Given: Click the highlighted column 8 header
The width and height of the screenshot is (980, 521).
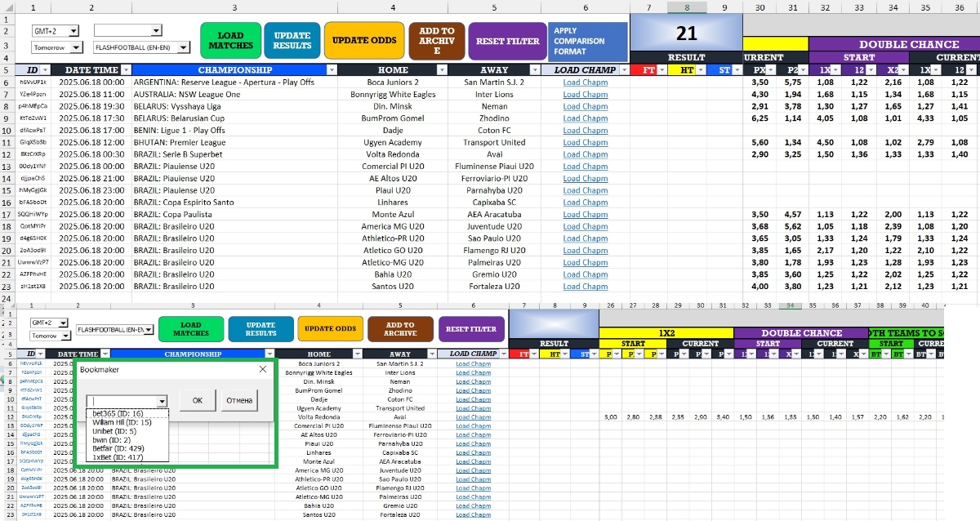Looking at the screenshot, I should (x=687, y=7).
